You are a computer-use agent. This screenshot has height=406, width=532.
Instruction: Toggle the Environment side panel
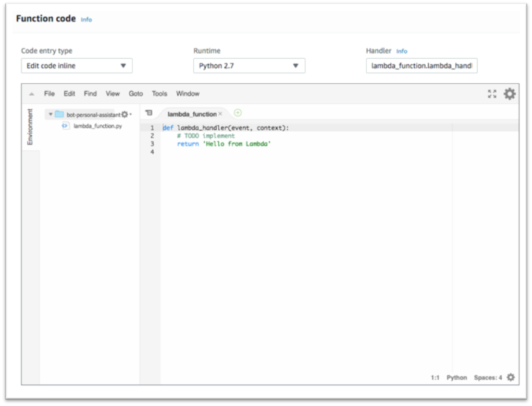point(30,127)
